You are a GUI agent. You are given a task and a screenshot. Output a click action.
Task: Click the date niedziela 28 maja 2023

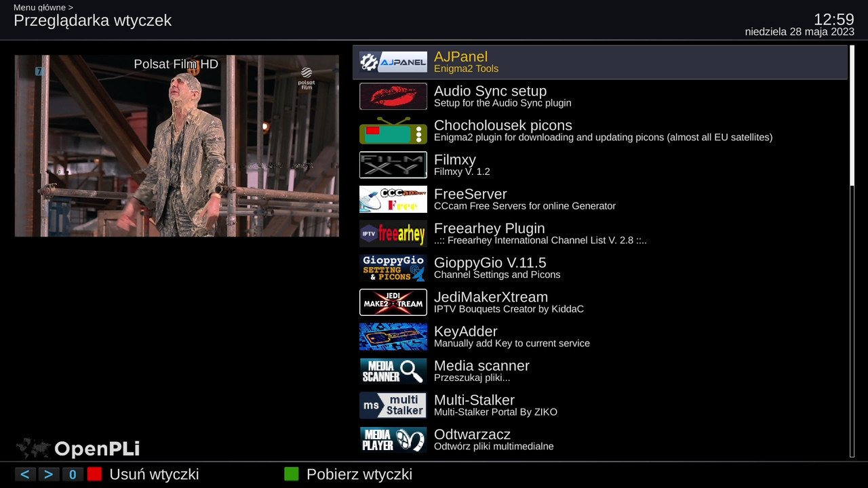tap(800, 32)
